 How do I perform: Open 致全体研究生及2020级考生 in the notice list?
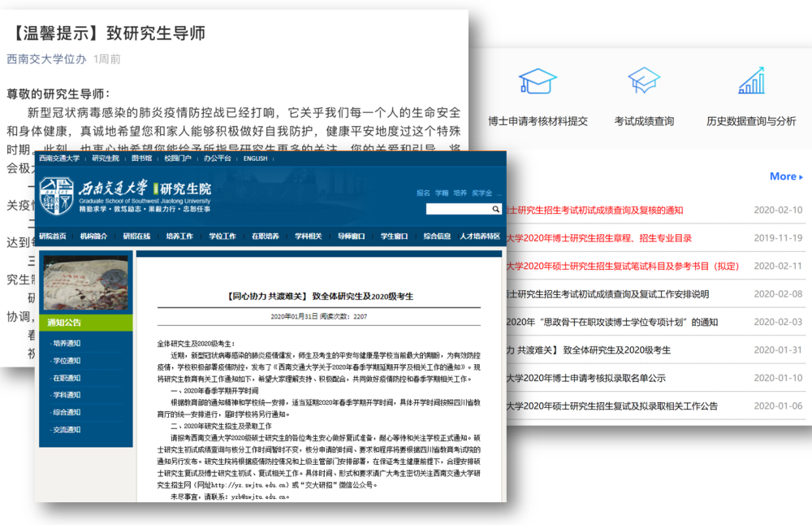[589, 350]
